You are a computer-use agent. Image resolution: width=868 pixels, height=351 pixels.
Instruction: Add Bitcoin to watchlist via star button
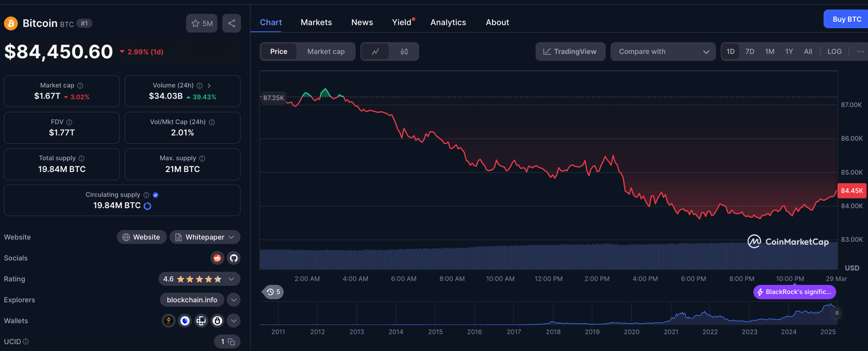[x=202, y=23]
